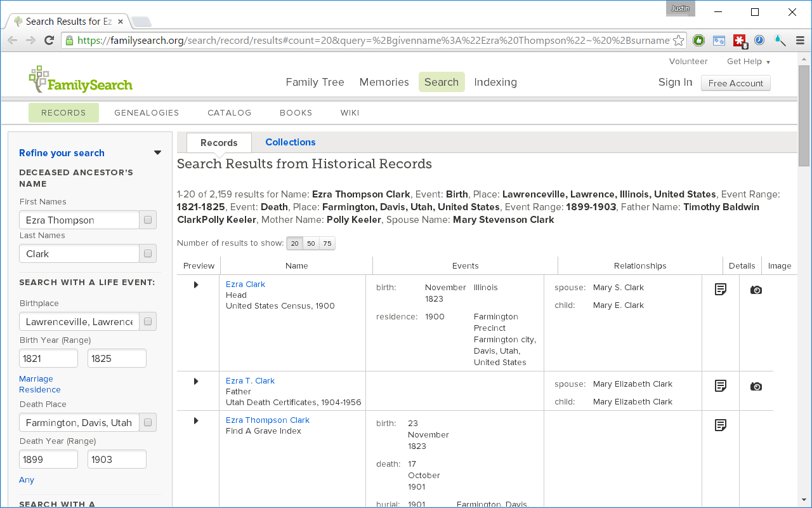Image resolution: width=812 pixels, height=508 pixels.
Task: Open Search menu
Action: click(442, 82)
